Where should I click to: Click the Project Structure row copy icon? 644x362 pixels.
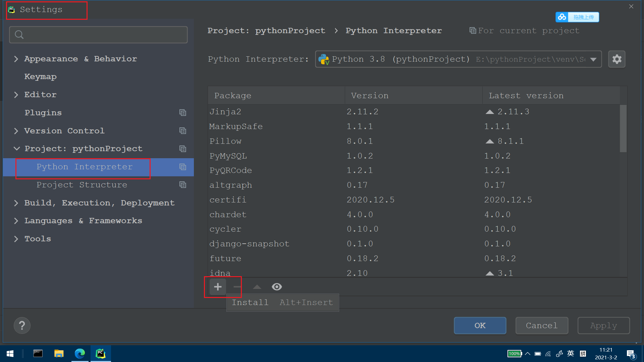click(x=182, y=185)
